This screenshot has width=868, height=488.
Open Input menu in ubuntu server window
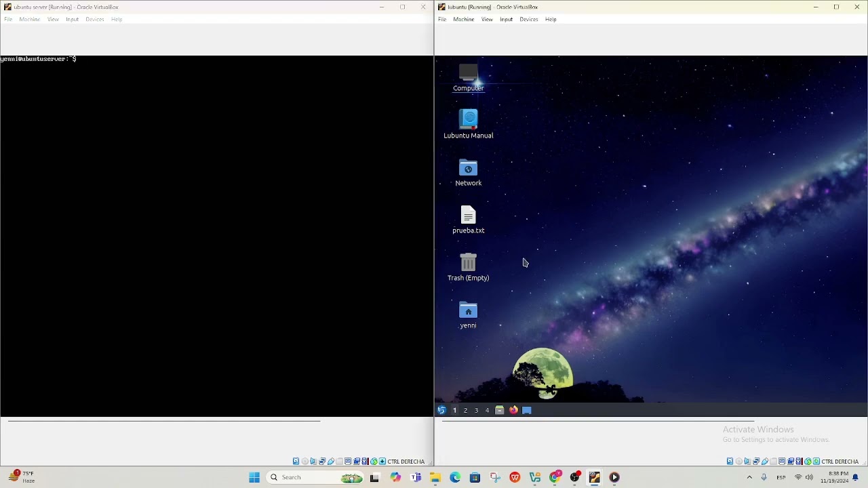73,19
